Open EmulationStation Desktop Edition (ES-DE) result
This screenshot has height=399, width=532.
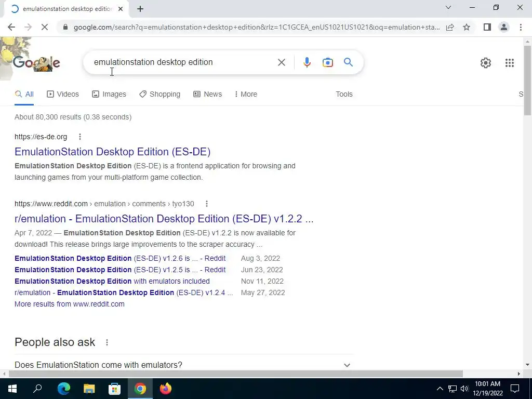112,152
